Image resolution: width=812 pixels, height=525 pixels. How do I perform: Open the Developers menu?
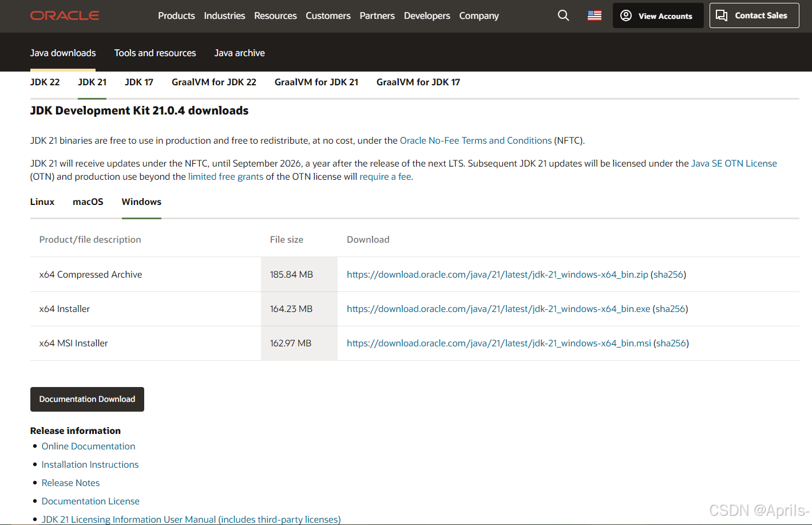point(427,16)
